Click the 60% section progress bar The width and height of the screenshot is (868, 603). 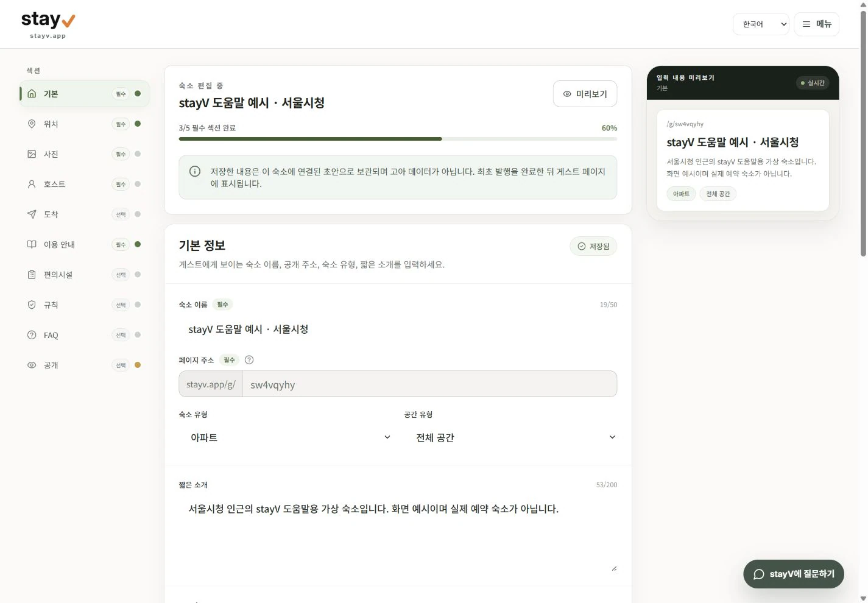398,139
